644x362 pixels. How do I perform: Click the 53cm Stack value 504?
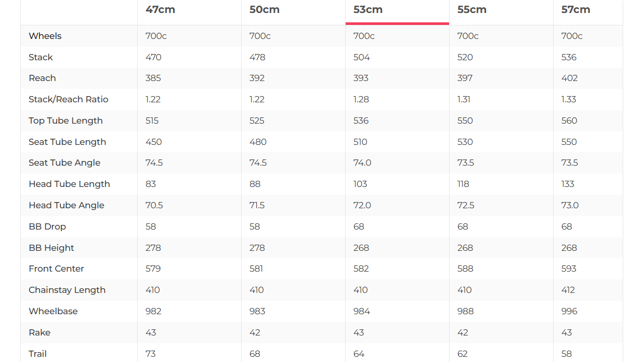click(362, 57)
